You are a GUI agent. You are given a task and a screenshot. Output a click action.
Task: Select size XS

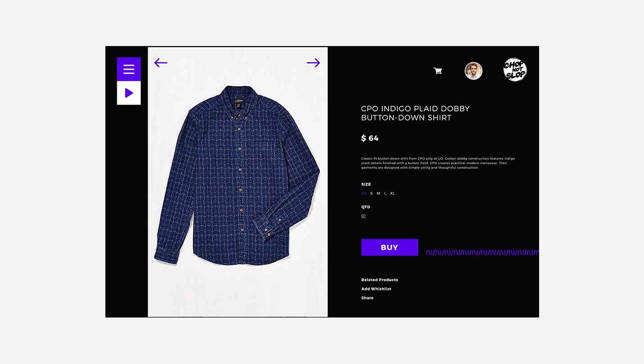click(364, 193)
